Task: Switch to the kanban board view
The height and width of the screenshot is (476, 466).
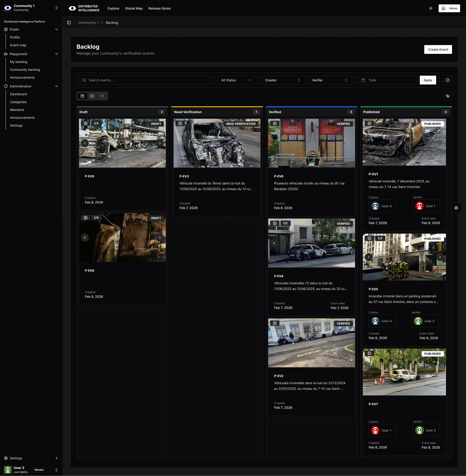Action: coord(82,96)
